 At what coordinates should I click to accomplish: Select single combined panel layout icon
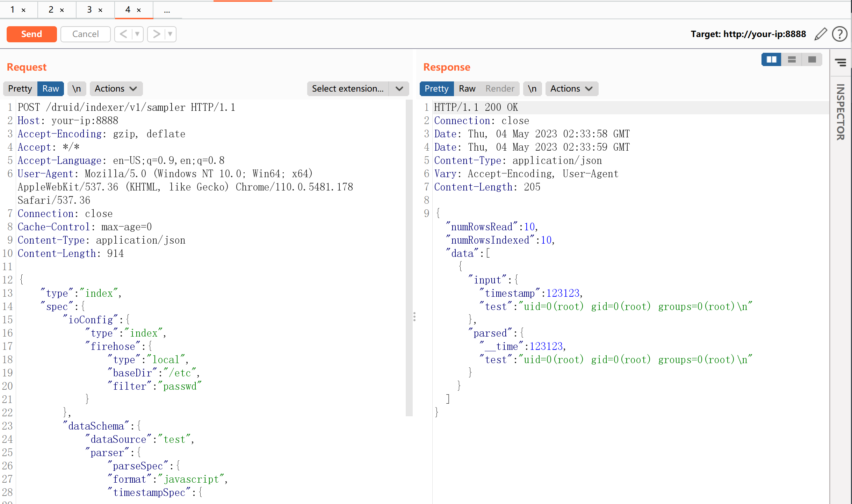click(x=812, y=59)
